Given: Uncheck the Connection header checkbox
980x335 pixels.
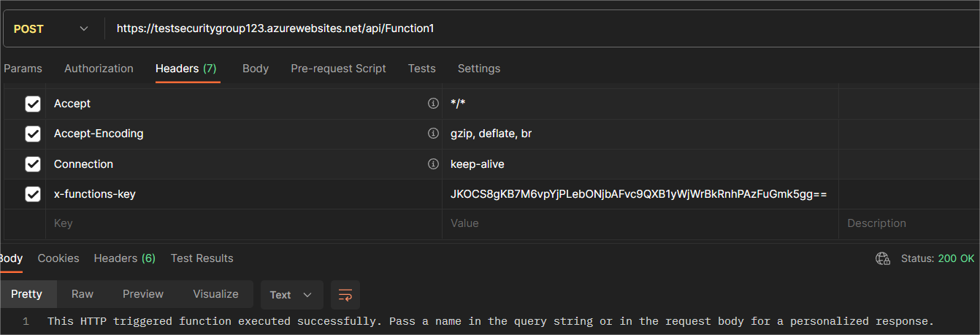Looking at the screenshot, I should 33,164.
